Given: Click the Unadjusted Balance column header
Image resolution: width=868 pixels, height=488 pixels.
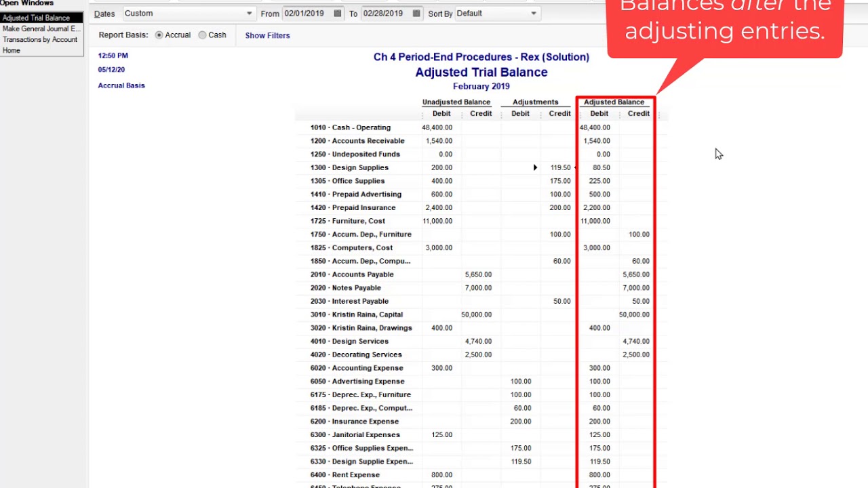Looking at the screenshot, I should (456, 102).
